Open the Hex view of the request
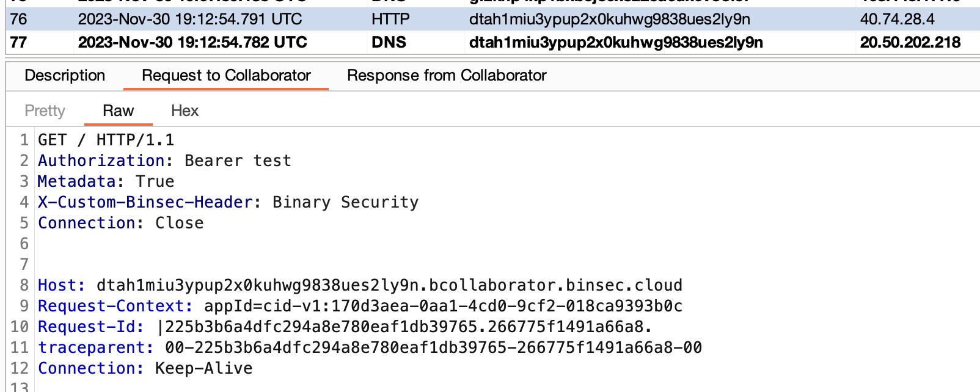Image resolution: width=980 pixels, height=392 pixels. (184, 111)
